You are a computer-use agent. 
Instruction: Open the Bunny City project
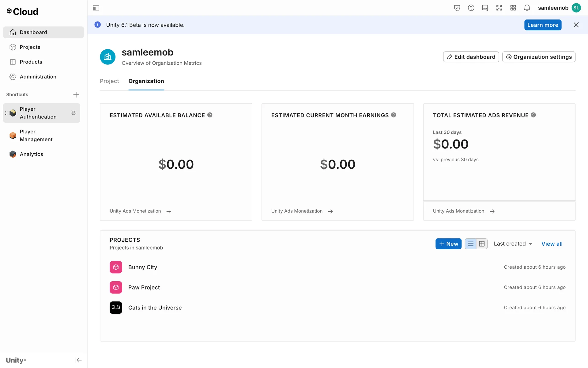click(x=142, y=267)
